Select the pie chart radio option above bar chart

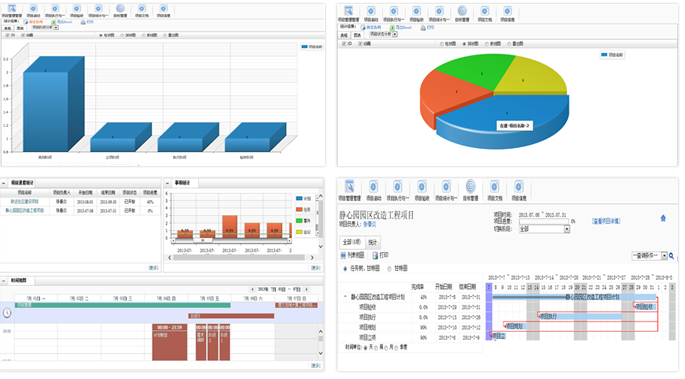[123, 35]
